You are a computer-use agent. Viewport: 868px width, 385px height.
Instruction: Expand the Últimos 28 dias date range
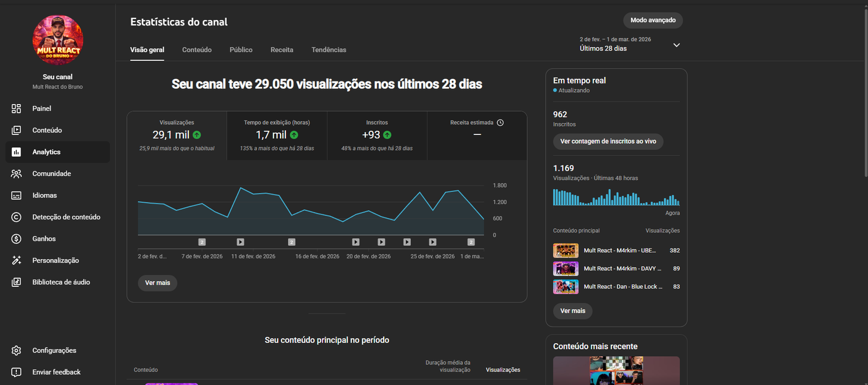click(x=676, y=45)
